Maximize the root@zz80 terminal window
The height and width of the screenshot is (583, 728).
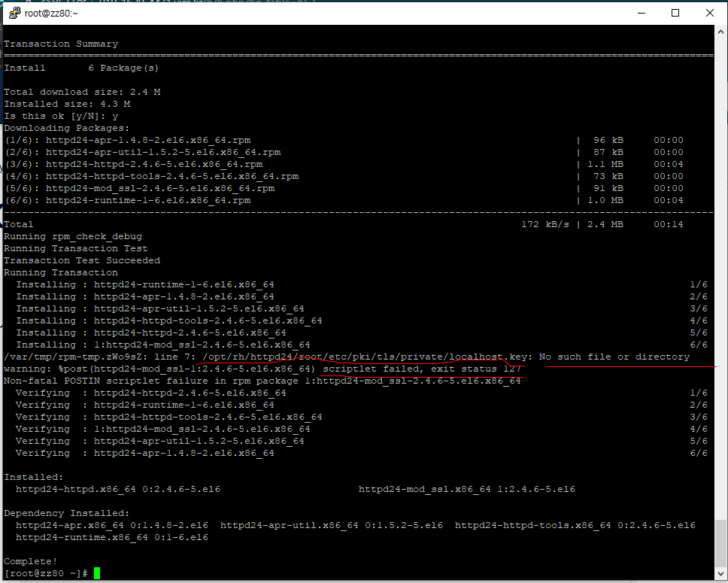(675, 13)
